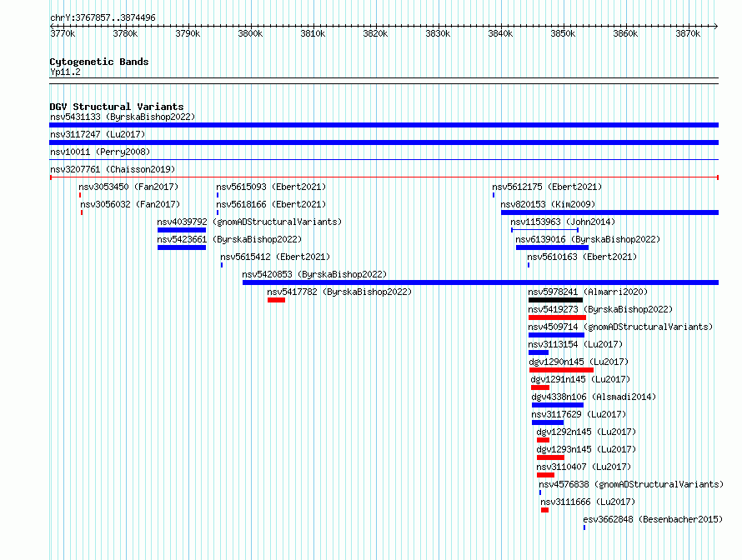Select the nsv3117247 (Lu2017) blue bar
Image resolution: width=742 pixels, height=560 pixels.
point(384,142)
